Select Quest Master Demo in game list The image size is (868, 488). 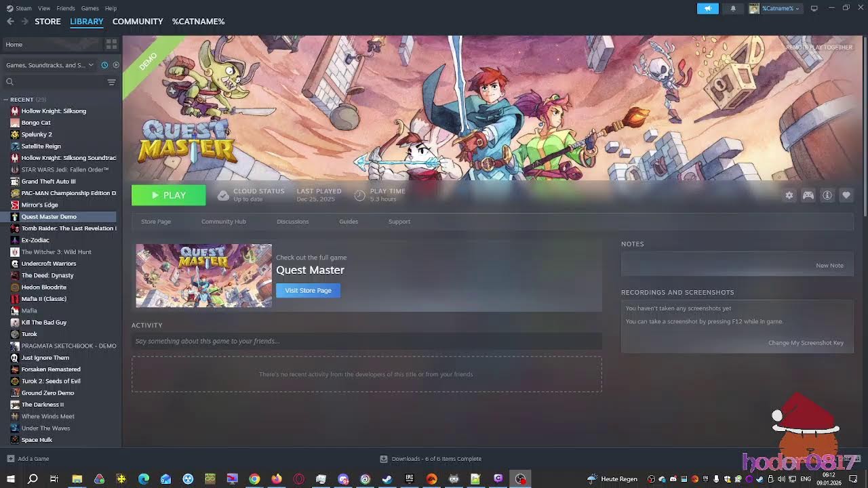(x=58, y=217)
